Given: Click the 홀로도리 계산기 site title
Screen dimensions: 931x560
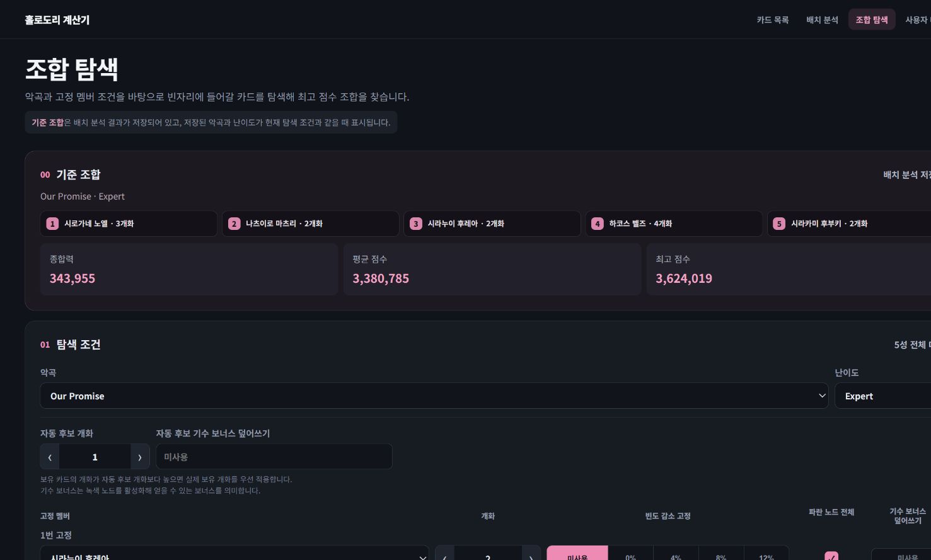Looking at the screenshot, I should (57, 20).
